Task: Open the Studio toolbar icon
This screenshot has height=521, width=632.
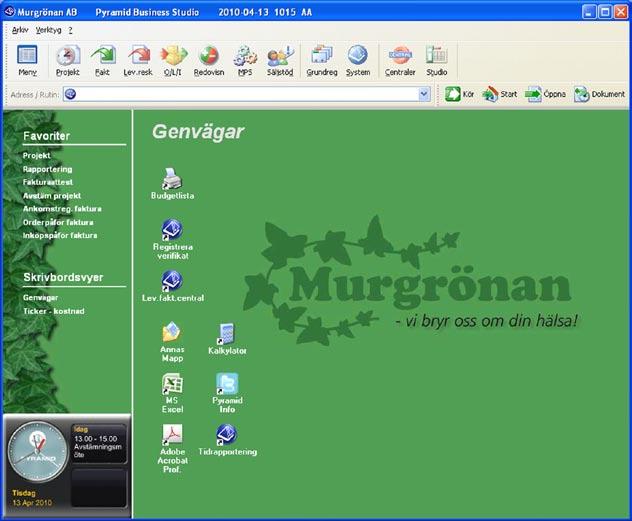Action: coord(437,60)
